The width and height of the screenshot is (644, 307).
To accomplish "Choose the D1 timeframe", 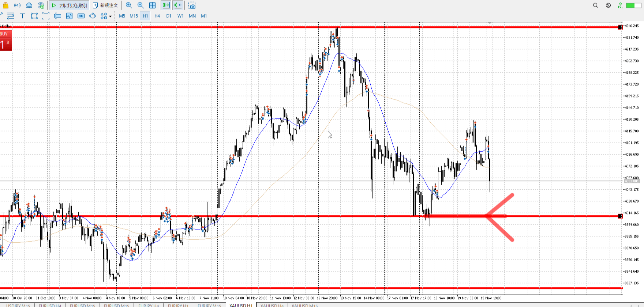I will tap(169, 16).
